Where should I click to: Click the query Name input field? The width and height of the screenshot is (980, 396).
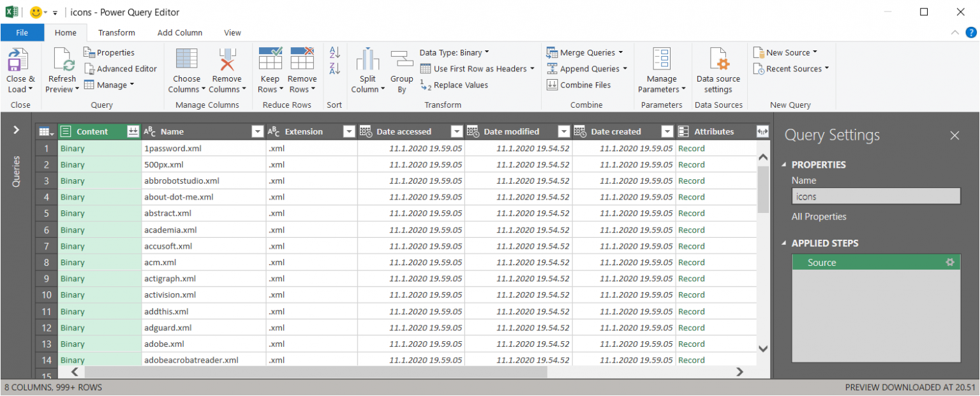tap(876, 196)
